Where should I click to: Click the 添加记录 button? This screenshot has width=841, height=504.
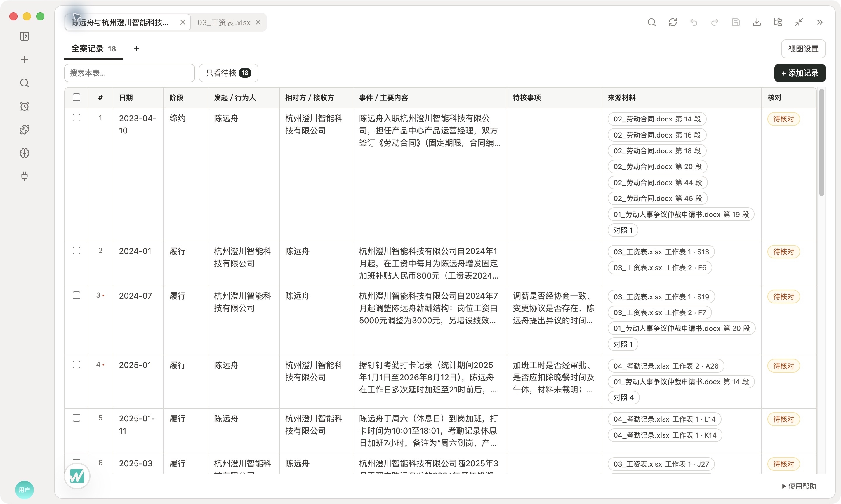(800, 73)
